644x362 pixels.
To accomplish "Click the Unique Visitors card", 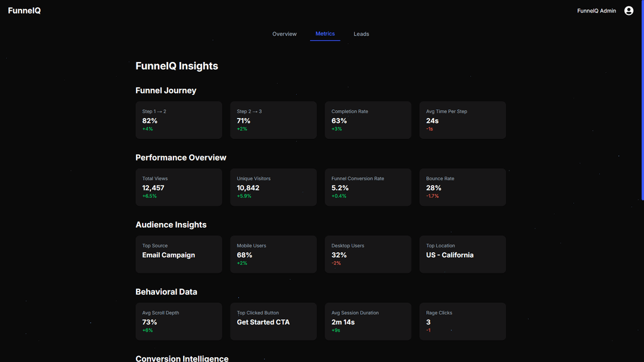I will [x=273, y=187].
